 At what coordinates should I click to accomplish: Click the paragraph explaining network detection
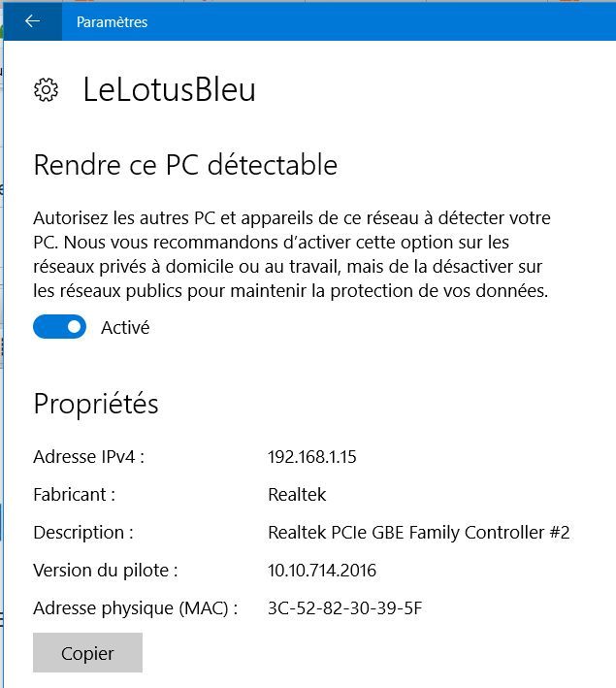(x=291, y=253)
